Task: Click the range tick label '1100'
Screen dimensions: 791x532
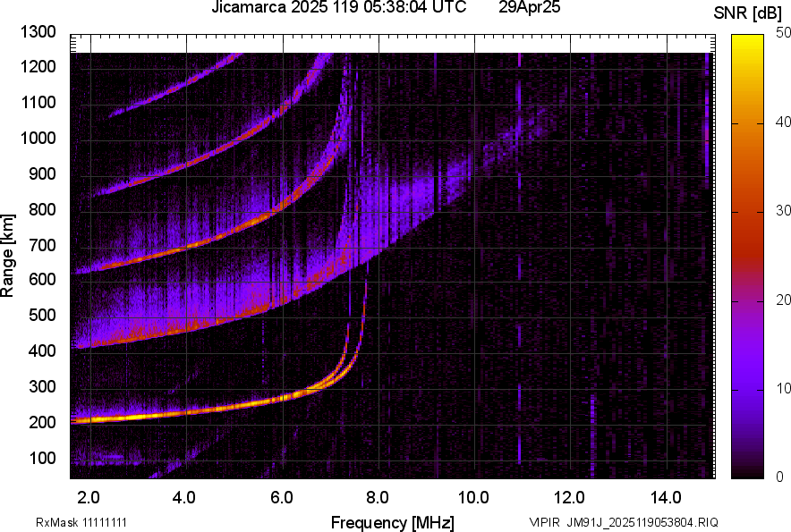Action: (x=38, y=102)
